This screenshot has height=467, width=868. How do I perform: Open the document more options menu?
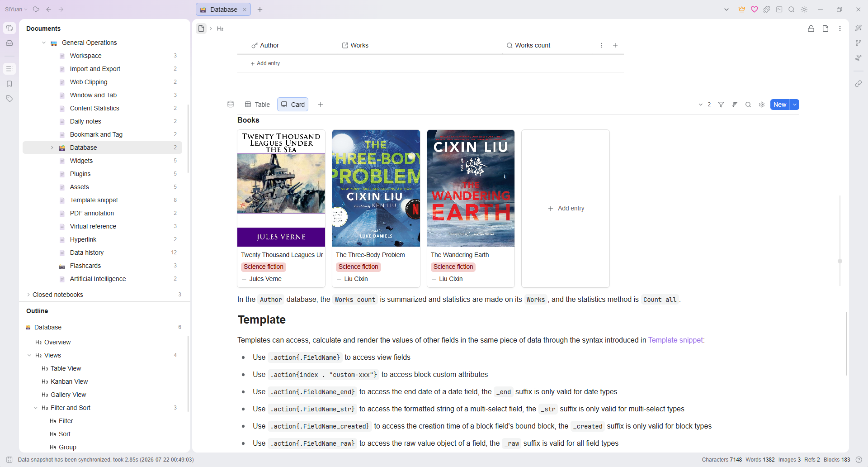pyautogui.click(x=840, y=29)
